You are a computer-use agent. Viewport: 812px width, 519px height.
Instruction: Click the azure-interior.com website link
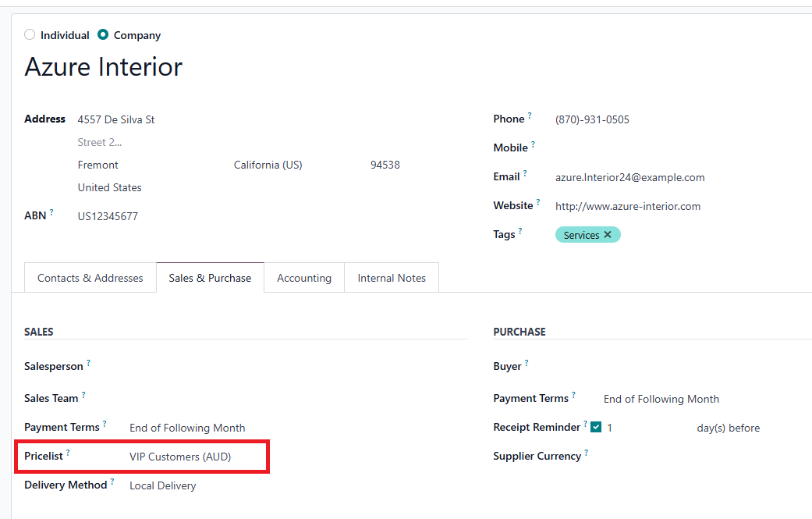(x=628, y=207)
